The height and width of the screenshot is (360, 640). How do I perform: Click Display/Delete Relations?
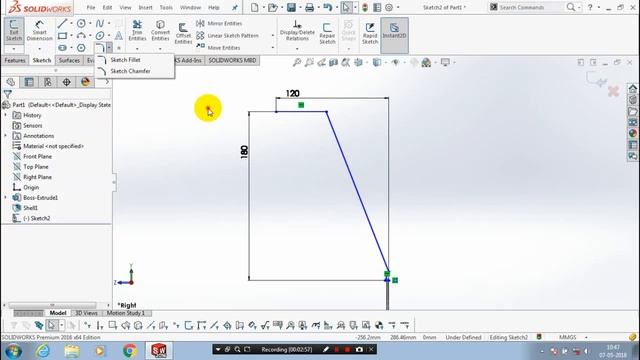[297, 30]
